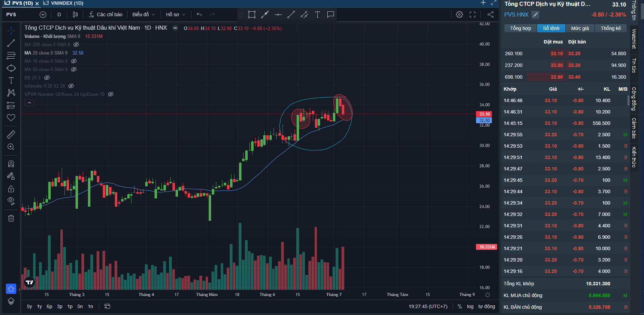Viewport: 644px width, 315px height.
Task: Select the text annotation tool
Action: (11, 80)
